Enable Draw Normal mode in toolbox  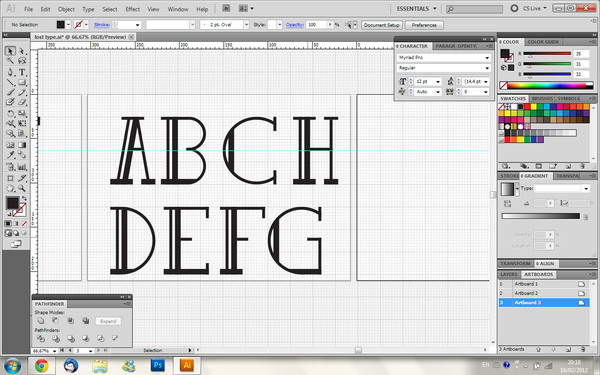click(8, 233)
